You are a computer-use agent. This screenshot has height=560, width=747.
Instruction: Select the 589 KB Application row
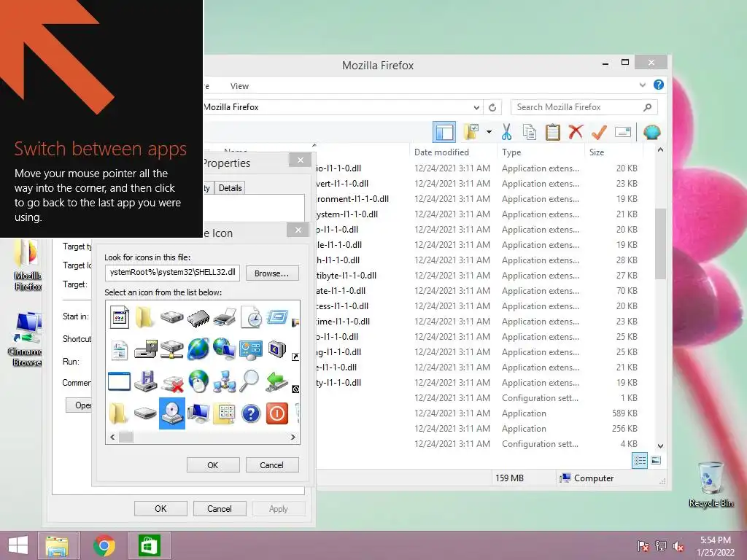(477, 413)
